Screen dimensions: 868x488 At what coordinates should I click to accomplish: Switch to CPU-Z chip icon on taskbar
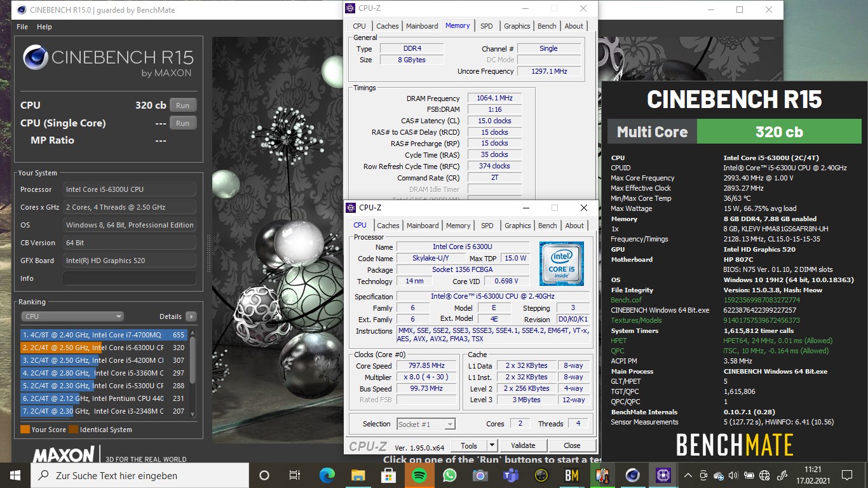point(663,475)
